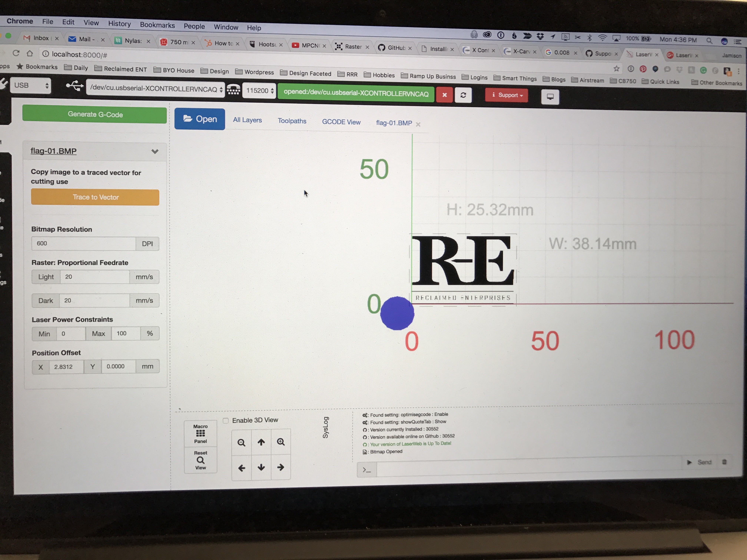This screenshot has height=560, width=747.
Task: Collapse the flag-01.BMP panel chevron
Action: 155,151
